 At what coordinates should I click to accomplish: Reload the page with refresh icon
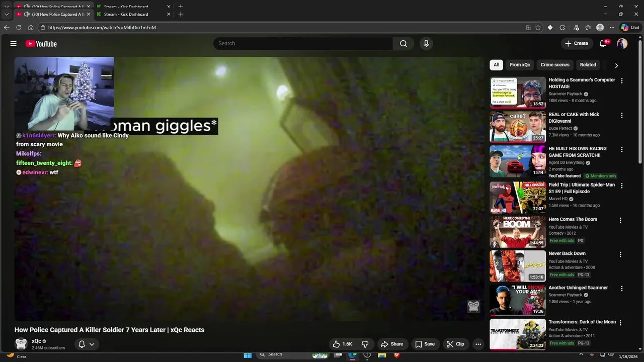pos(19,28)
